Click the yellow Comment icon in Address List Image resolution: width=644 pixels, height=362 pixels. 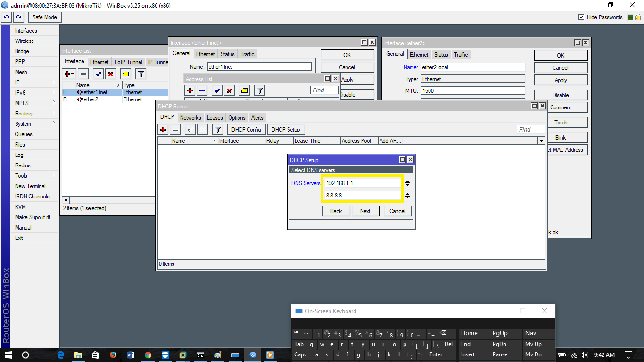(x=244, y=90)
